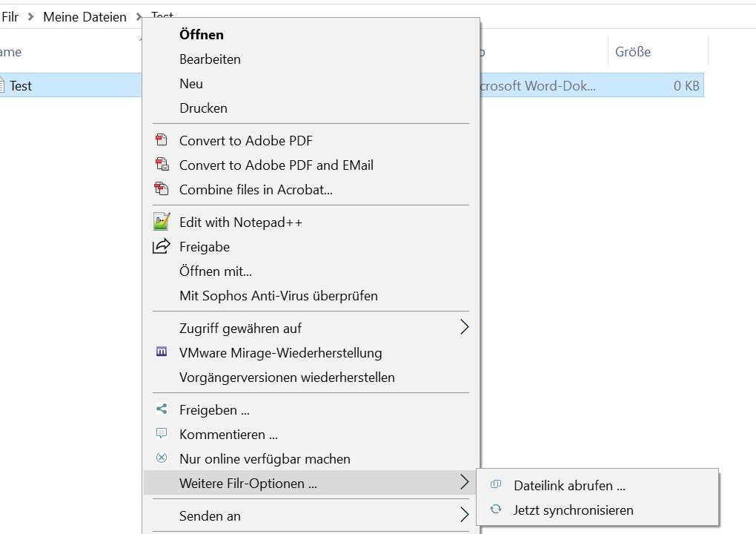Choose Mit Sophos Anti-Virus überprüfen

278,295
